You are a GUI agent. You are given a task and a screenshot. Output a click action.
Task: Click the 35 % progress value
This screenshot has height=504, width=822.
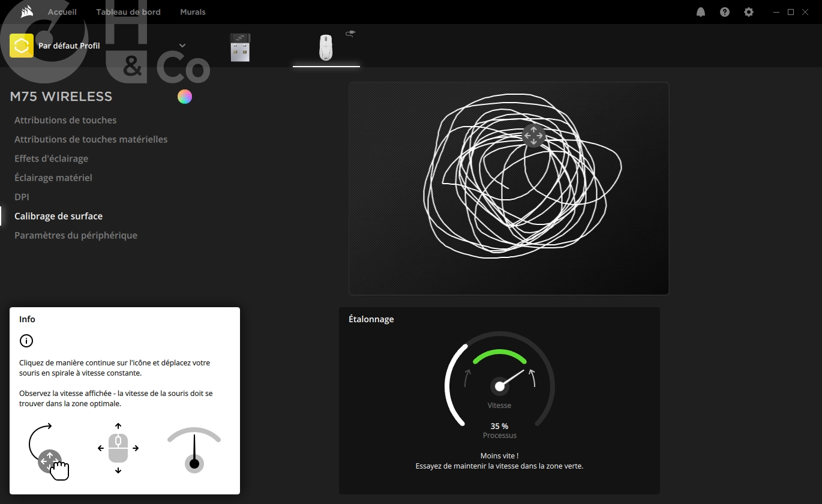[x=499, y=426]
